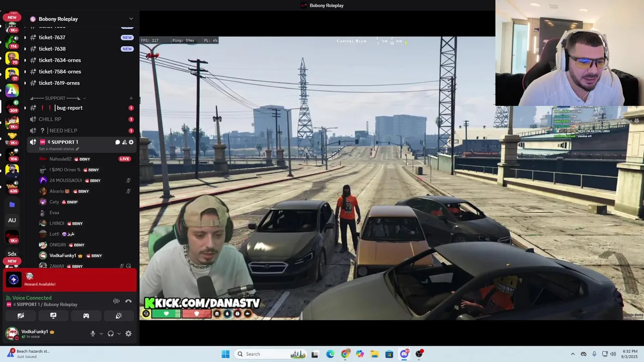The width and height of the screenshot is (644, 362).
Task: Open Discord user settings gear
Action: 128,333
